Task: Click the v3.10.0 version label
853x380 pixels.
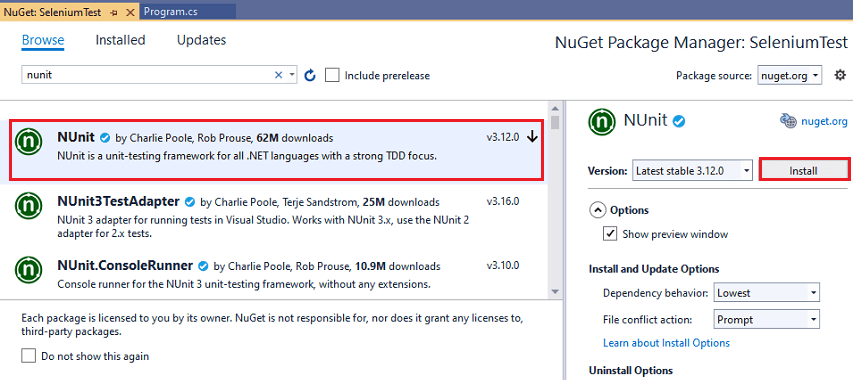Action: click(x=503, y=265)
